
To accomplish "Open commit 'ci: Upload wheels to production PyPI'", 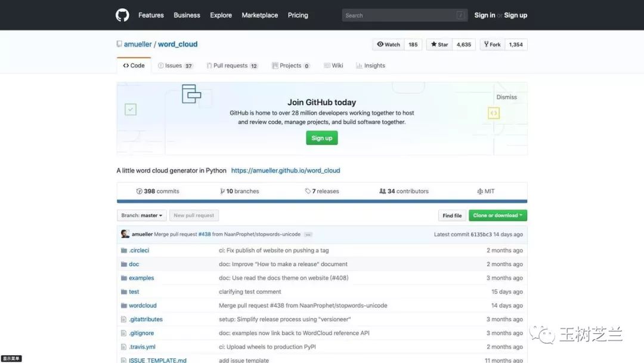I will point(267,346).
